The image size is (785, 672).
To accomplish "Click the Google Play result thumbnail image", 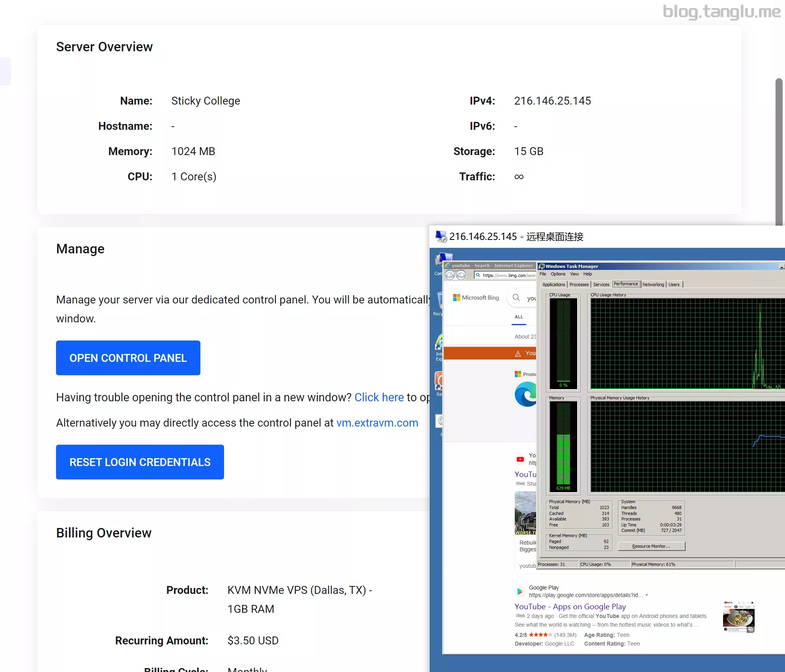I will pyautogui.click(x=738, y=617).
